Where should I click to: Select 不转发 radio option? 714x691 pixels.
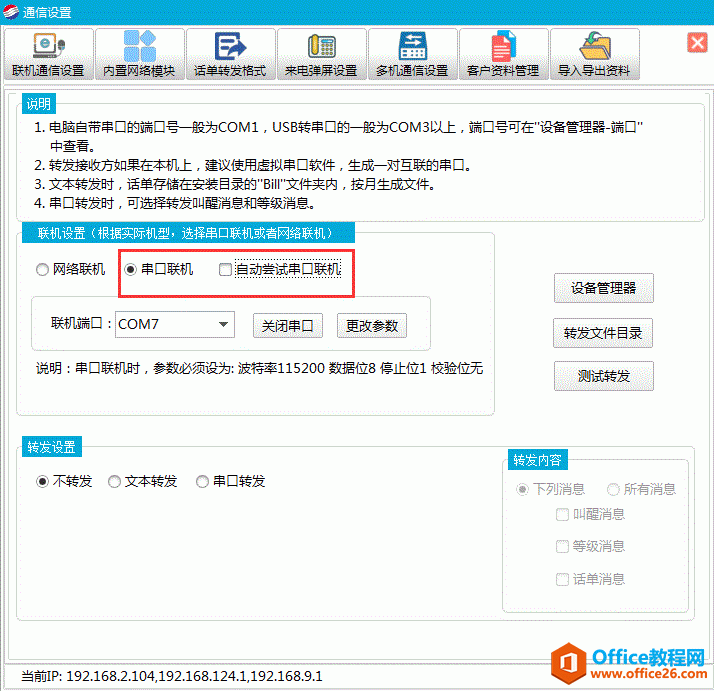coord(42,481)
